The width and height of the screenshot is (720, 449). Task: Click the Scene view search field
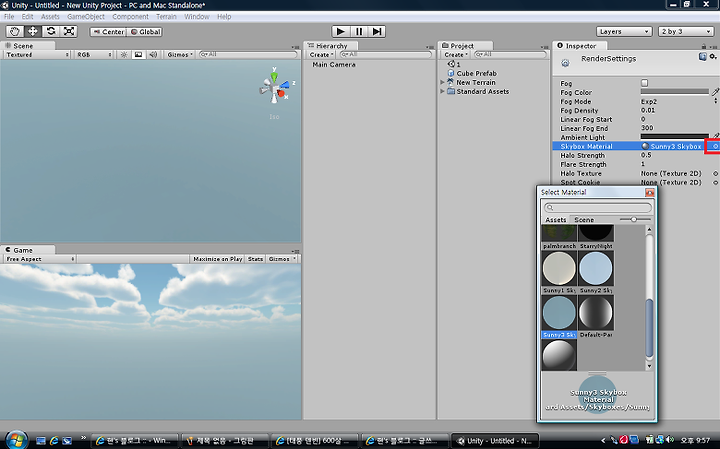248,55
